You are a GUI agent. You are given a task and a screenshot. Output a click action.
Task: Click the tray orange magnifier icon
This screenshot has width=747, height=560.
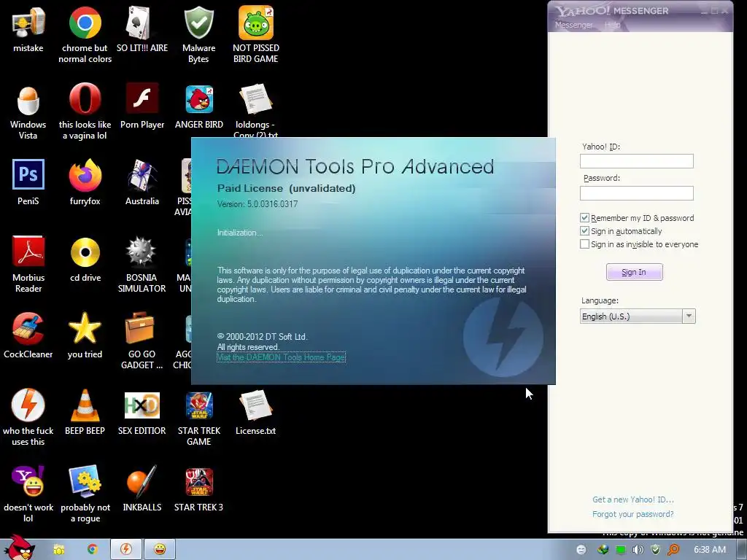coord(673,550)
